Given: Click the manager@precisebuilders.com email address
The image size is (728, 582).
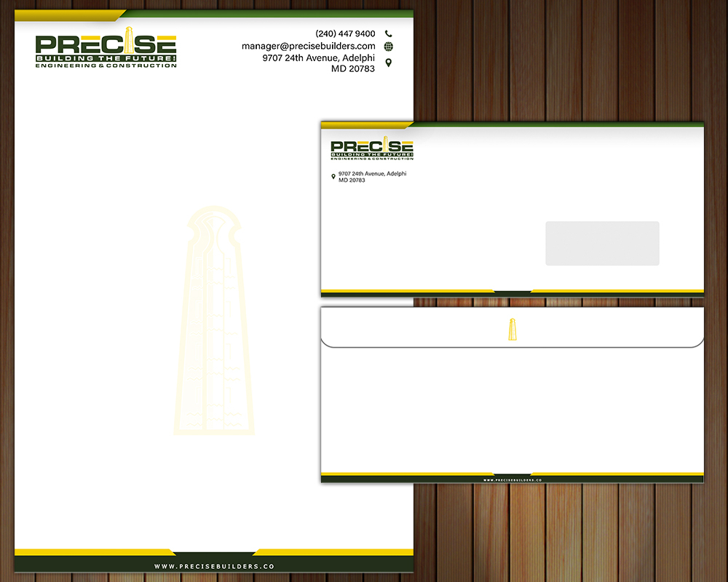Looking at the screenshot, I should [x=308, y=46].
